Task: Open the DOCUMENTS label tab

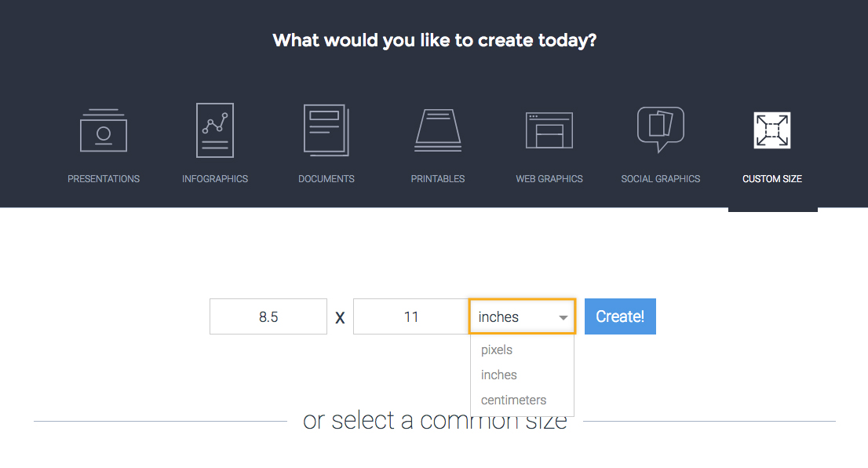Action: (326, 179)
